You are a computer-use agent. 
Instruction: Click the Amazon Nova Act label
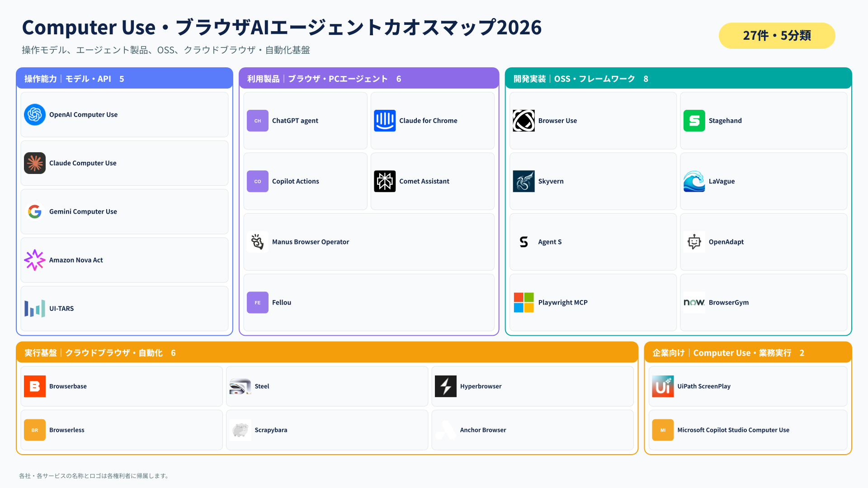[76, 260]
